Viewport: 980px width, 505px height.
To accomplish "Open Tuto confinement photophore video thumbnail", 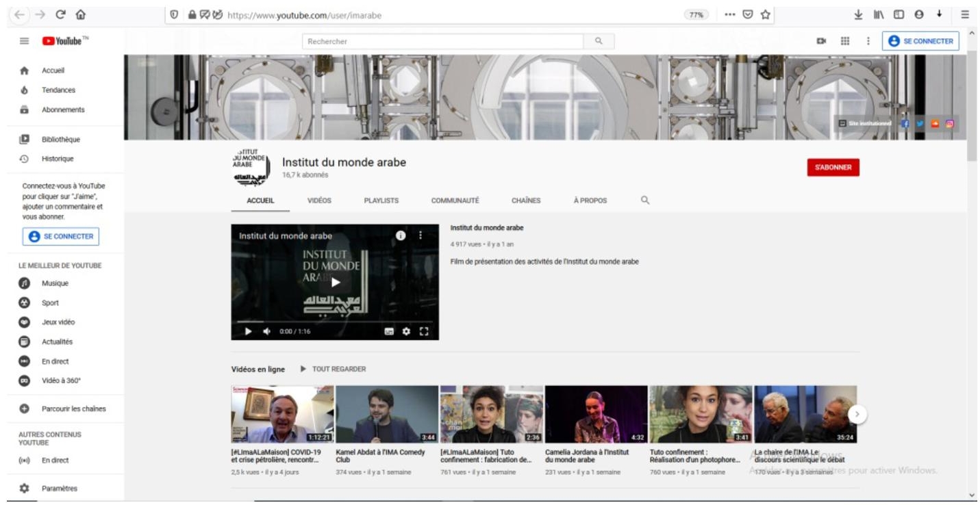I will point(701,414).
